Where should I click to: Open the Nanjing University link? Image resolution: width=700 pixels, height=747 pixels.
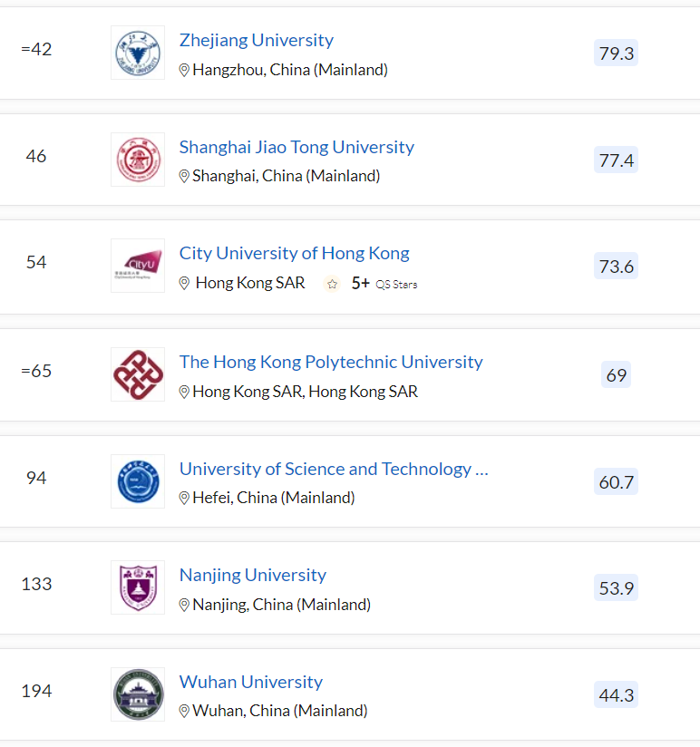[252, 575]
